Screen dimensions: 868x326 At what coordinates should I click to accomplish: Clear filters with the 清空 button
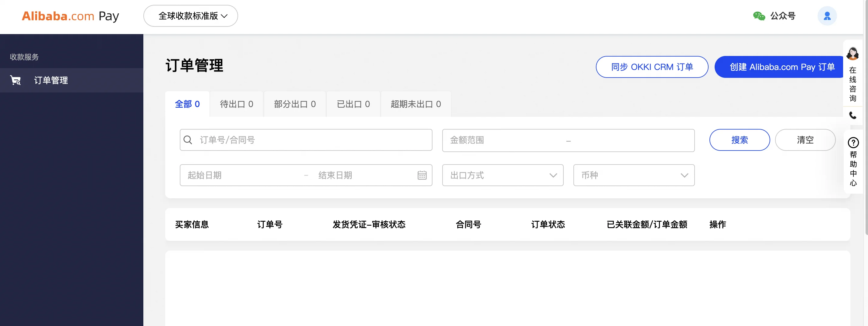click(805, 140)
